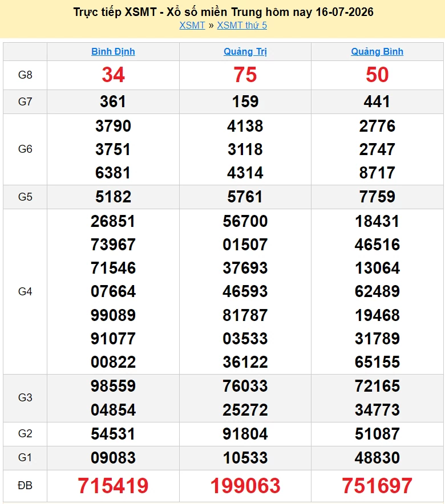Select special prize number 199063

[x=245, y=486]
